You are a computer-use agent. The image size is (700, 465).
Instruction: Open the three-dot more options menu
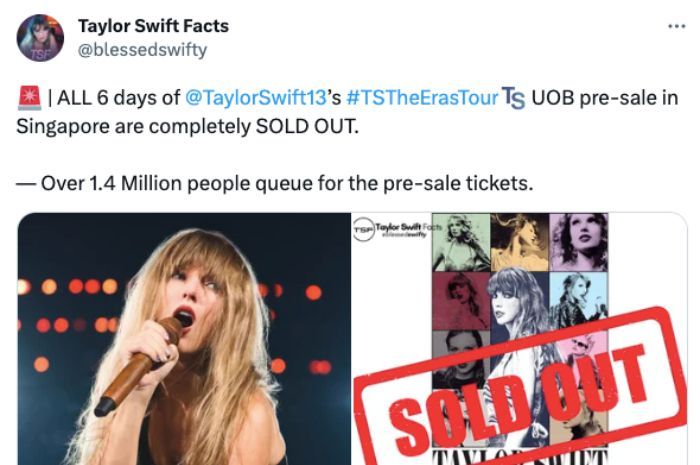[676, 26]
